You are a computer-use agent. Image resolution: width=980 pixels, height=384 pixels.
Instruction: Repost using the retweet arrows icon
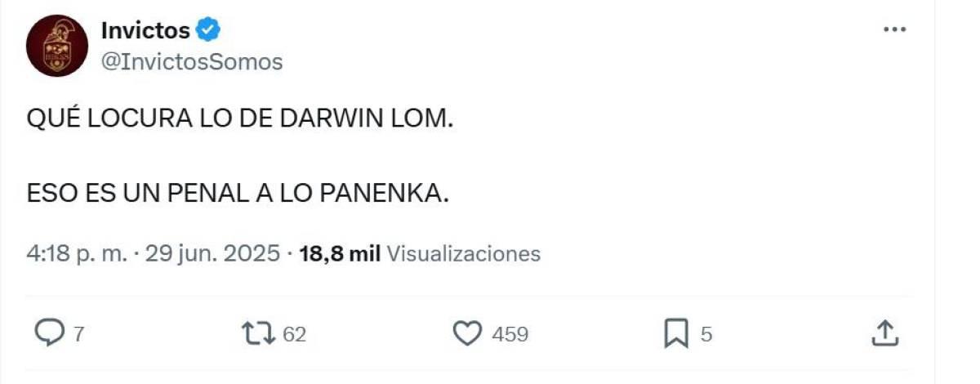point(259,333)
